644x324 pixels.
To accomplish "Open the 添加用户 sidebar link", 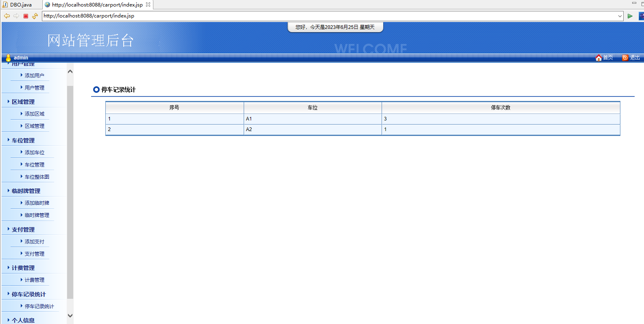I will 35,75.
